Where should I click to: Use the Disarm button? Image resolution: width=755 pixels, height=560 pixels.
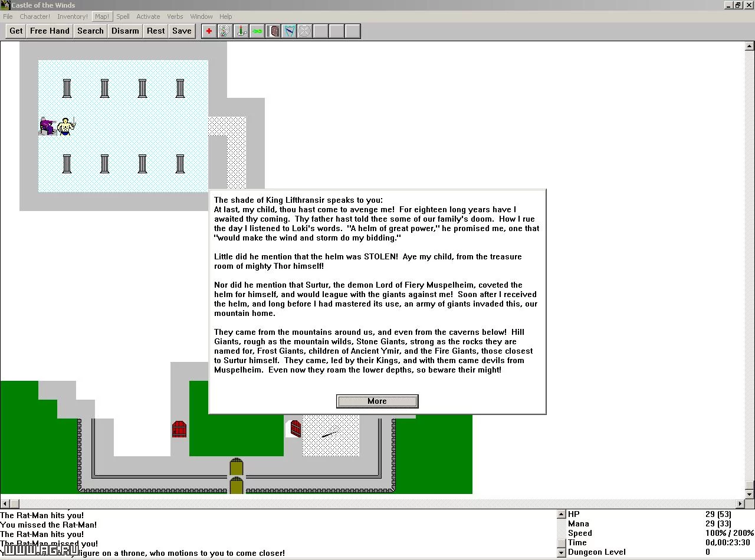125,31
